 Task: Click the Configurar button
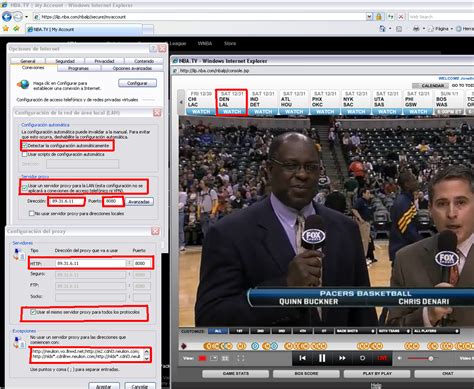pyautogui.click(x=137, y=83)
